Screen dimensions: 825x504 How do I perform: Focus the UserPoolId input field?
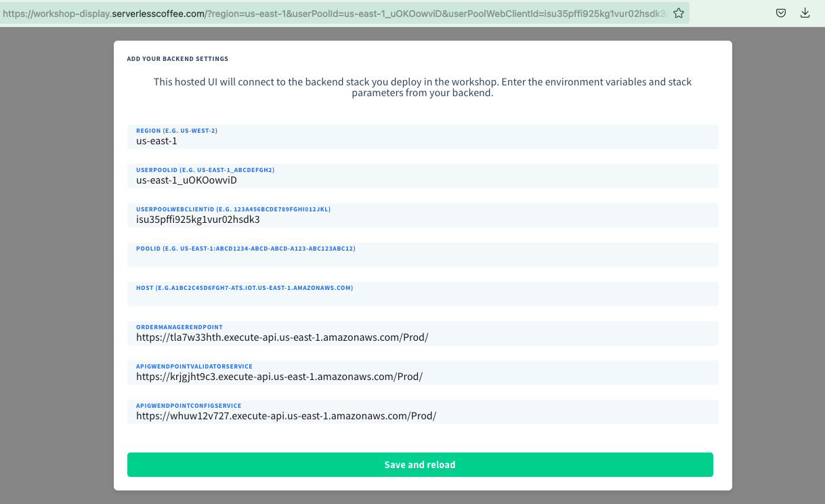coord(423,176)
